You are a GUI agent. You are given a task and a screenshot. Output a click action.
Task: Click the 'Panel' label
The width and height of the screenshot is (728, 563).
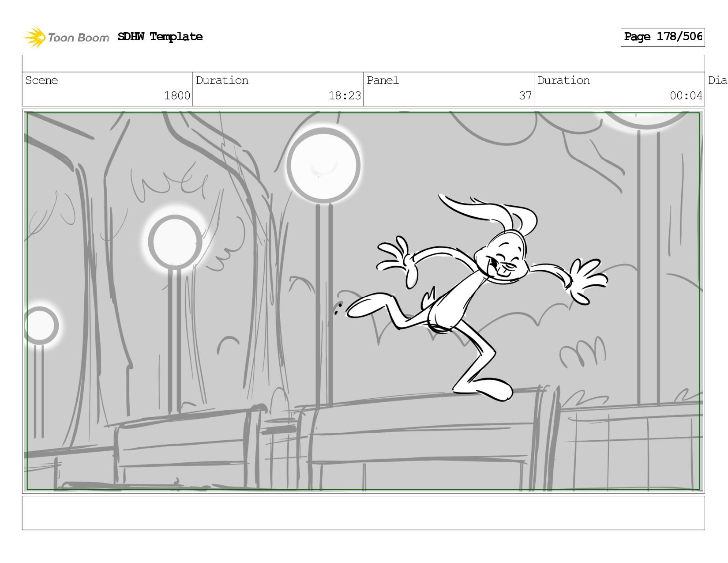click(x=383, y=80)
